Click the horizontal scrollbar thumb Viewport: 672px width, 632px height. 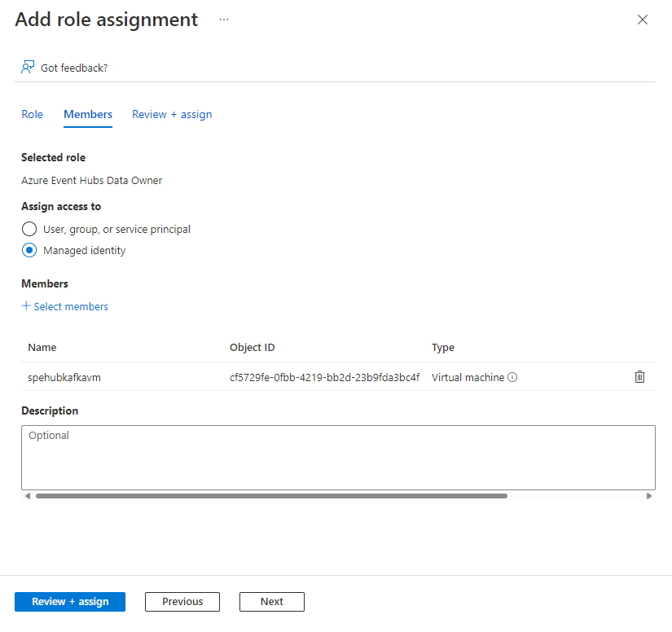271,495
